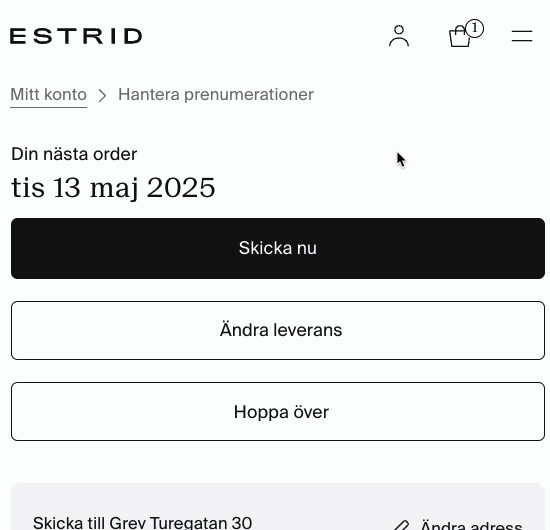Click the pencil edit address icon
This screenshot has width=550, height=530.
tap(401, 525)
